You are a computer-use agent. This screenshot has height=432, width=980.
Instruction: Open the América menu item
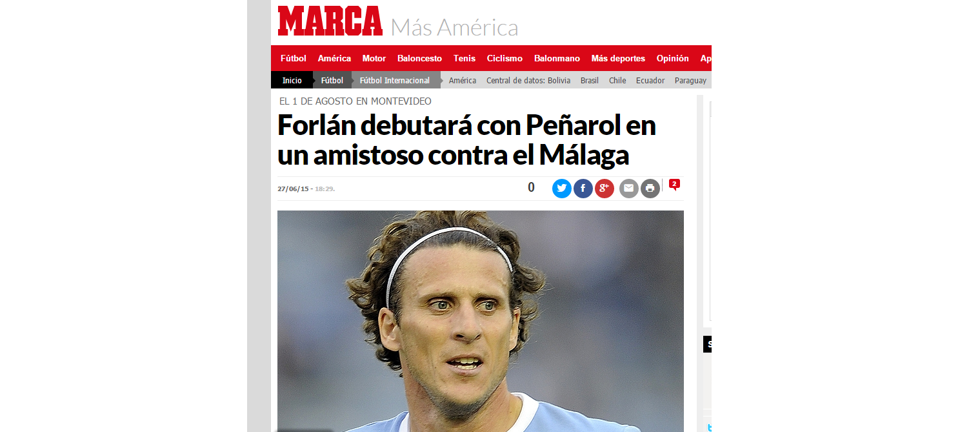pos(334,58)
